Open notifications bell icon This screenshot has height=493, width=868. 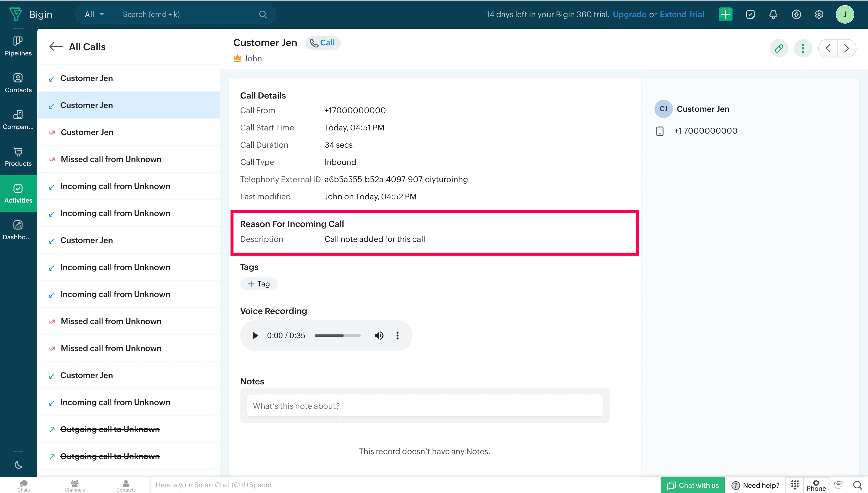click(773, 14)
